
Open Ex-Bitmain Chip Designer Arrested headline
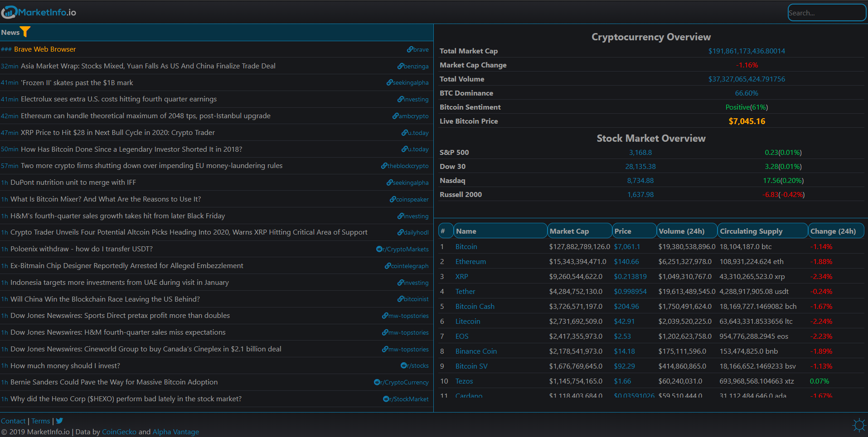(127, 266)
